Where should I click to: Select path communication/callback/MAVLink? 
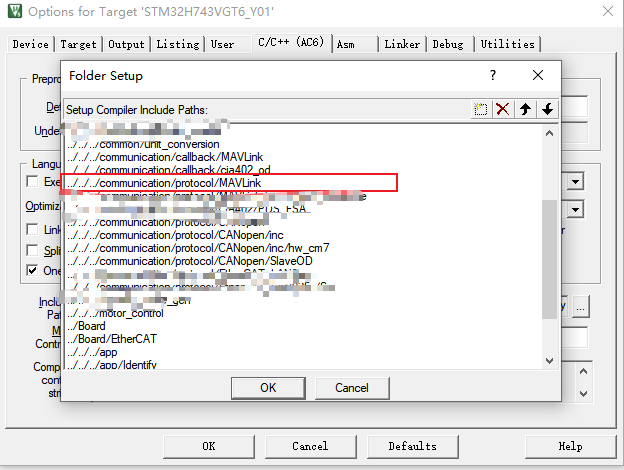point(165,157)
